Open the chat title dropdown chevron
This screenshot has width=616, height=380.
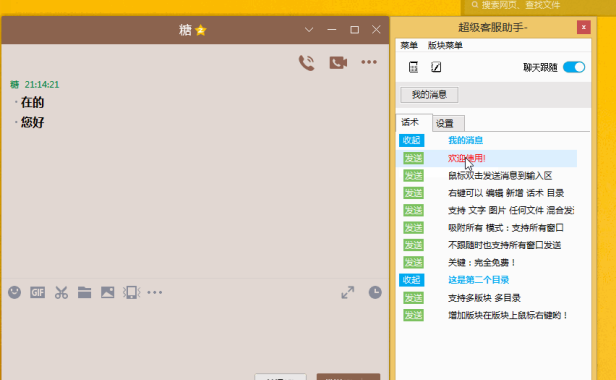(309, 30)
